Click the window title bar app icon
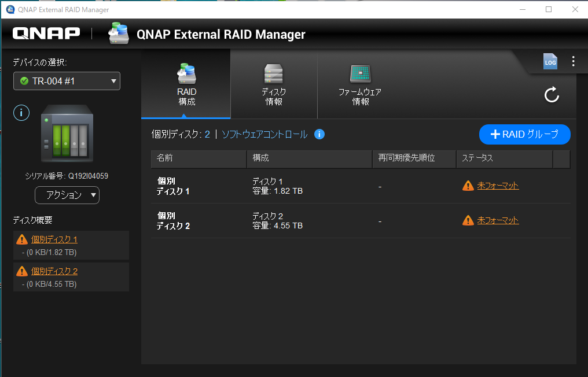The width and height of the screenshot is (588, 377). pos(10,9)
